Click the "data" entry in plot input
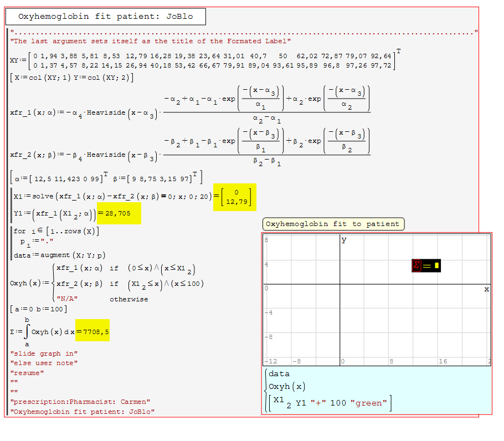This screenshot has width=504, height=441. [279, 374]
